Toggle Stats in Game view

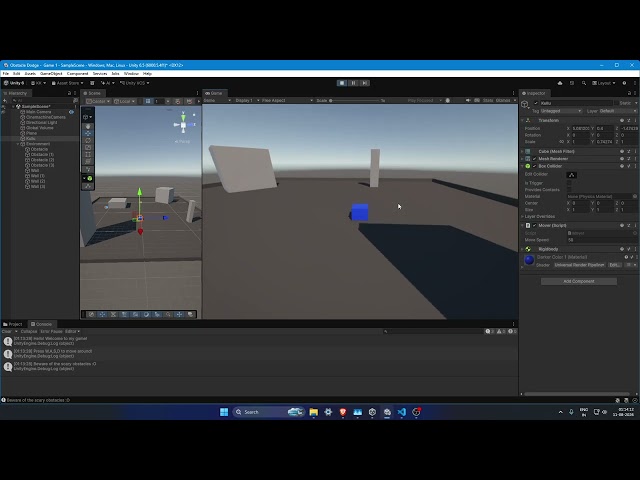pyautogui.click(x=488, y=100)
